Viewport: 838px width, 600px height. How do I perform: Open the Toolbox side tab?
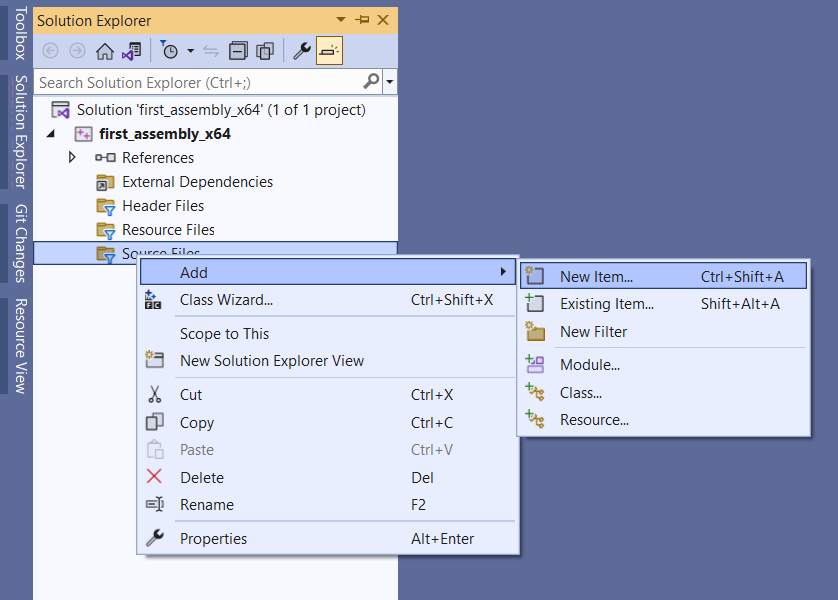pos(19,32)
